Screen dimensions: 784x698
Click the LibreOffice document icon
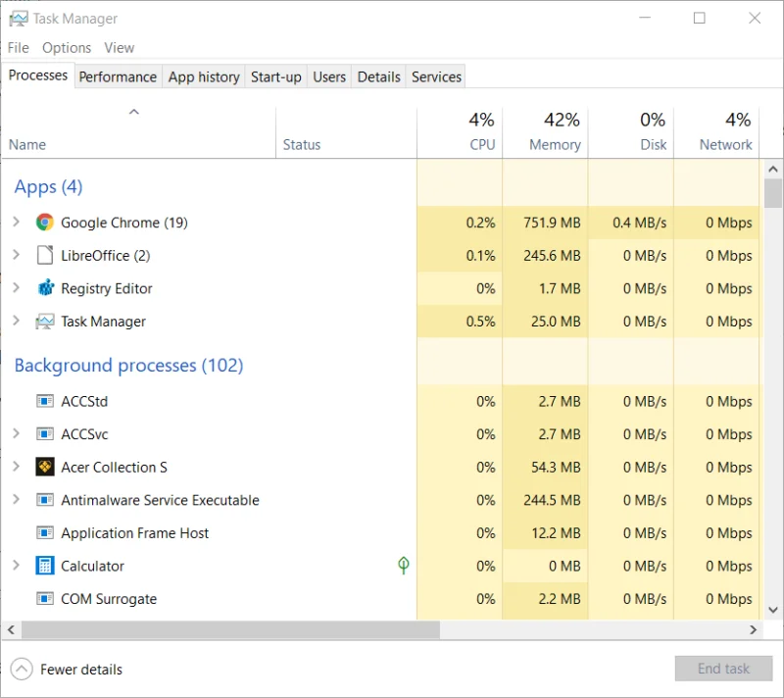(x=45, y=255)
